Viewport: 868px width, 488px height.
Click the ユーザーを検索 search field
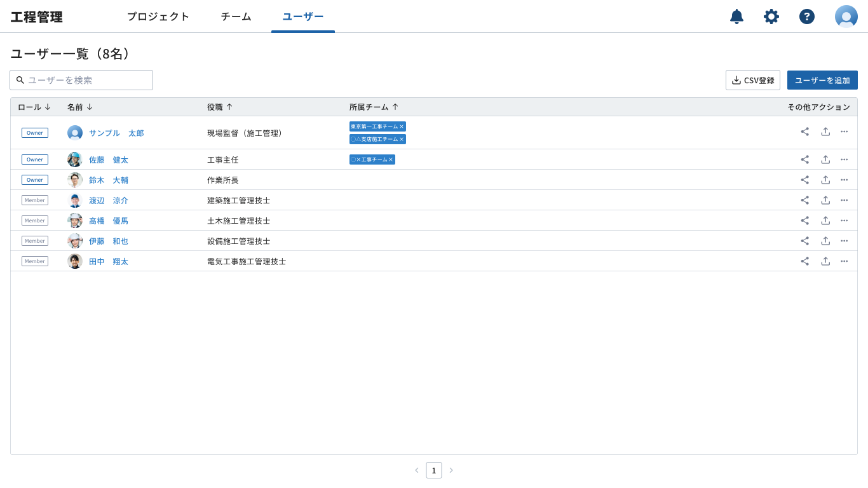click(x=81, y=80)
